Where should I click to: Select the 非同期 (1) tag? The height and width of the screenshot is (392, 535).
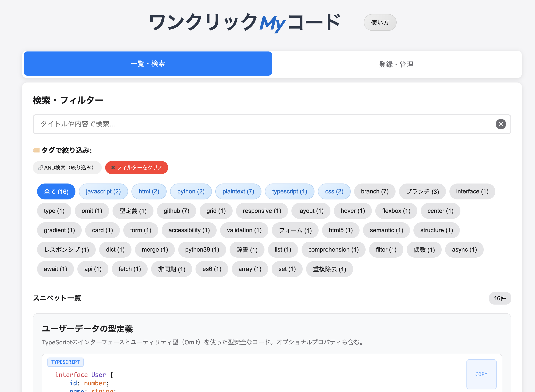172,269
